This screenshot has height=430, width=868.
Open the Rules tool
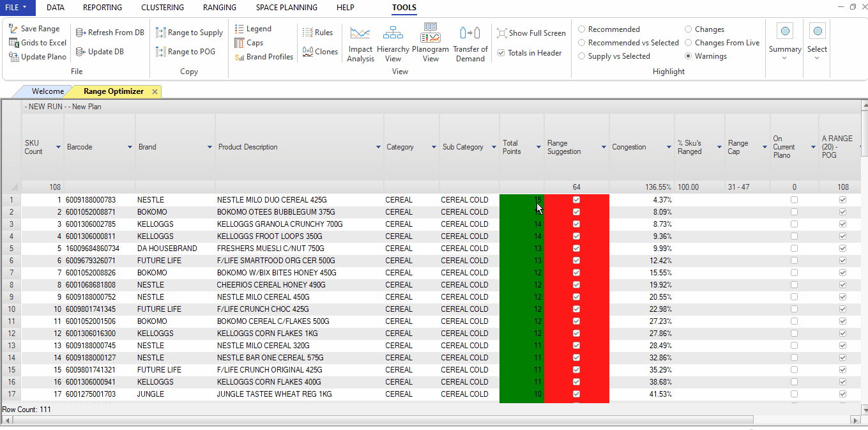(317, 33)
